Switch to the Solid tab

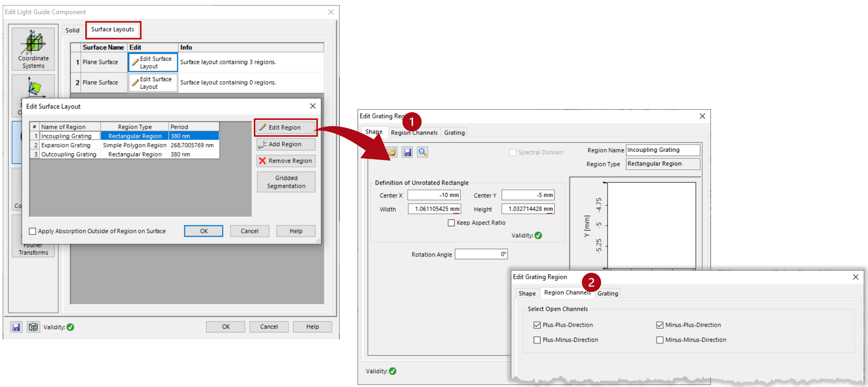(72, 30)
